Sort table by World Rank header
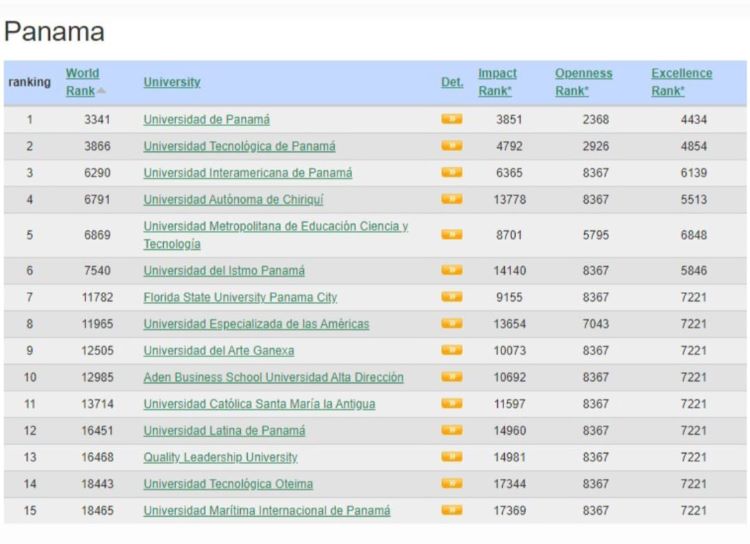The width and height of the screenshot is (750, 544). (81, 74)
